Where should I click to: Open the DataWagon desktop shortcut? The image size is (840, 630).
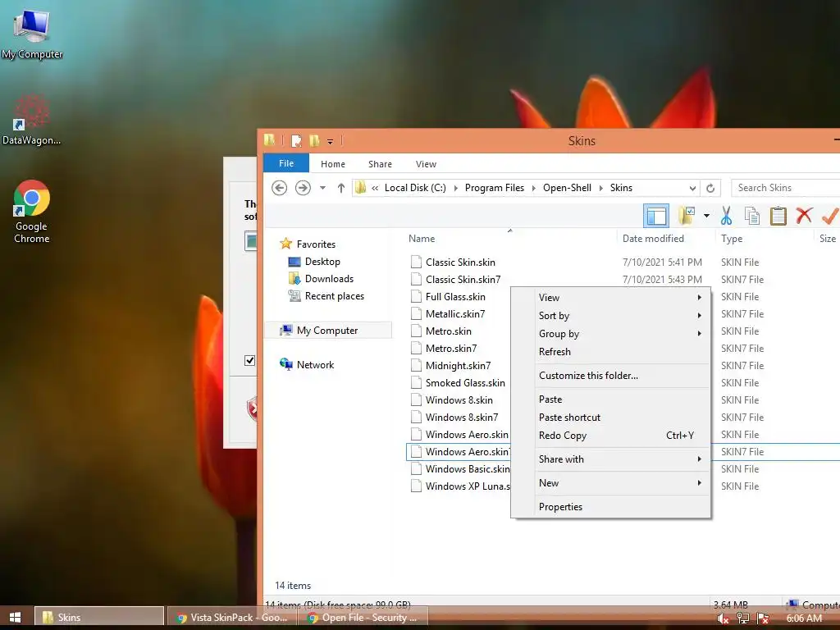point(31,120)
